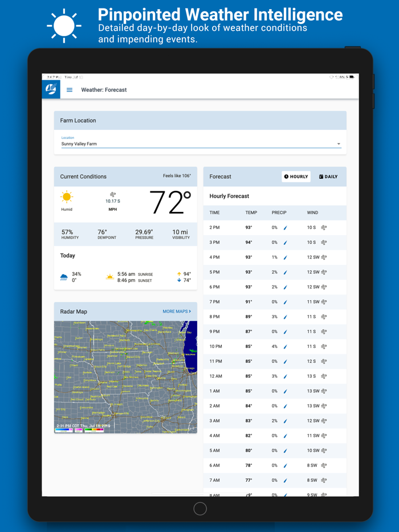Switch to the DAILY forecast tab
The height and width of the screenshot is (532, 399).
pos(328,177)
